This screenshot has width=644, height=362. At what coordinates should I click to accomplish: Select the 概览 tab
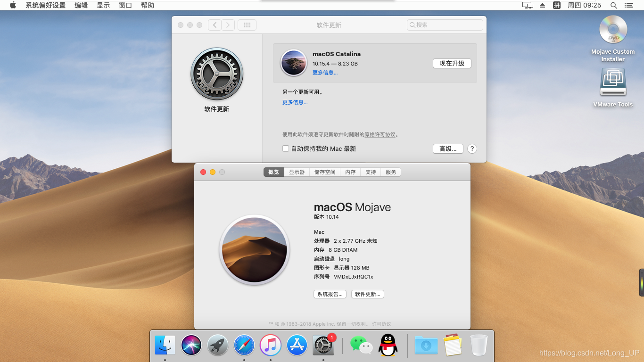[x=274, y=172]
